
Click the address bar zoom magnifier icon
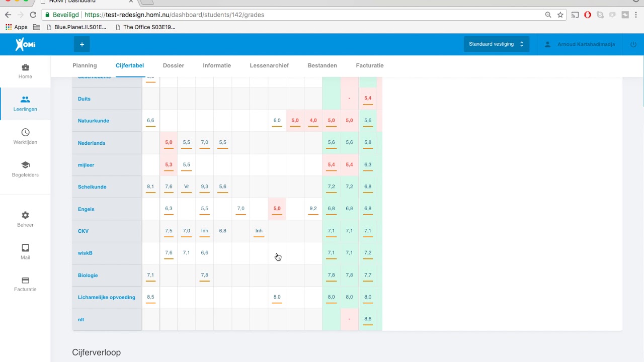(548, 15)
